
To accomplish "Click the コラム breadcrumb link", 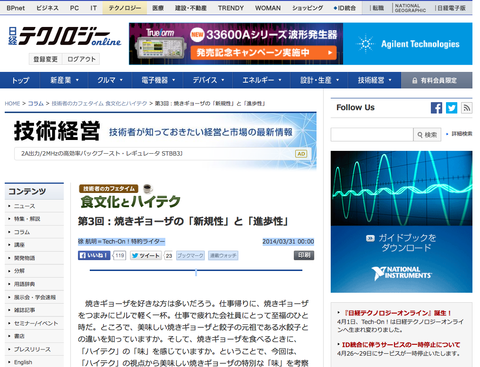I will 36,104.
